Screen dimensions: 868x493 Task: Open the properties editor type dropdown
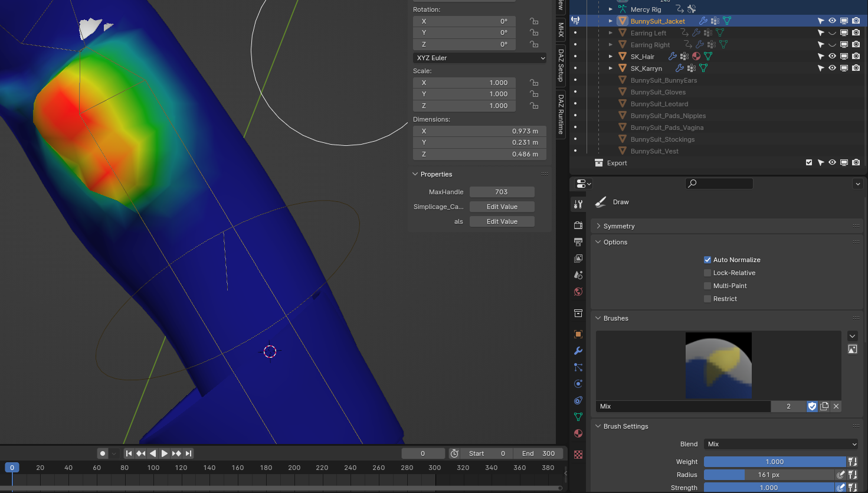(584, 184)
